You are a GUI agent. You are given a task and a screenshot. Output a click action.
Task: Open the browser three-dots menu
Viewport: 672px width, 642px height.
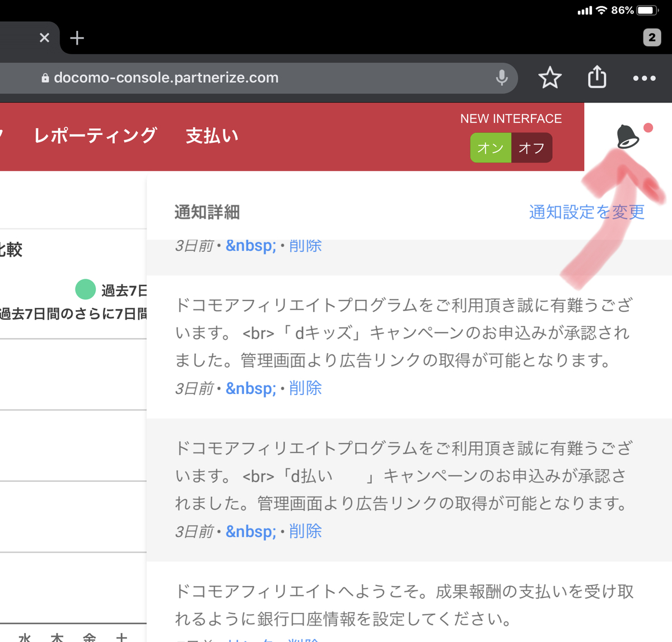644,78
